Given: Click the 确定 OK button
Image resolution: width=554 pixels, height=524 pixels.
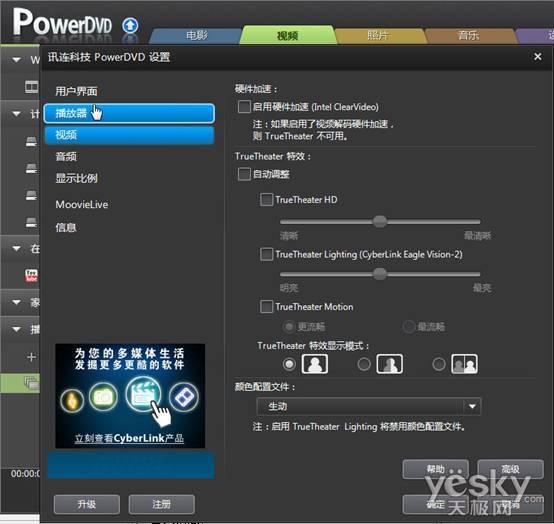Looking at the screenshot, I should 436,504.
